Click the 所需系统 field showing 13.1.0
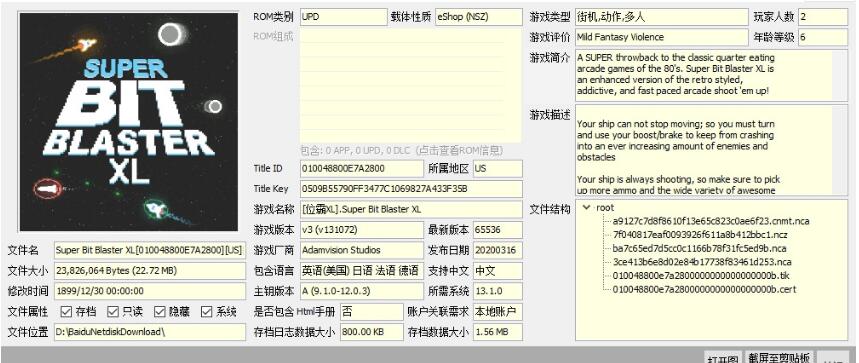The image size is (859, 363). pos(498,291)
